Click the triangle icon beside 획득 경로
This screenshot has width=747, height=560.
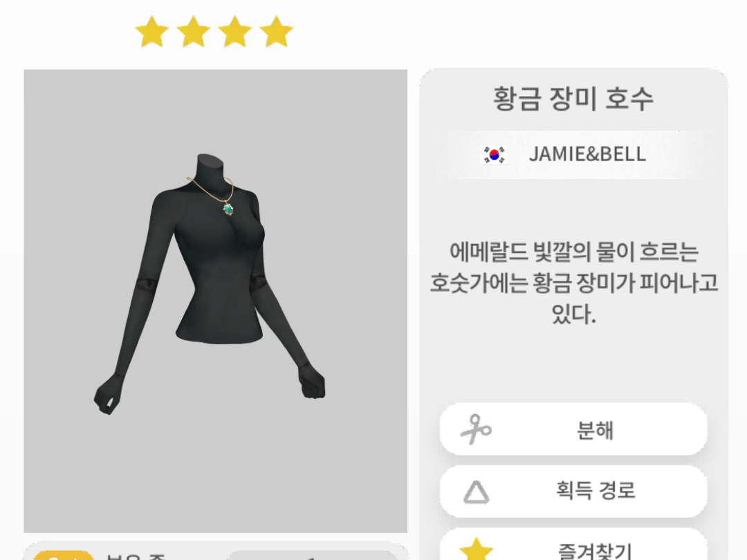click(x=476, y=492)
